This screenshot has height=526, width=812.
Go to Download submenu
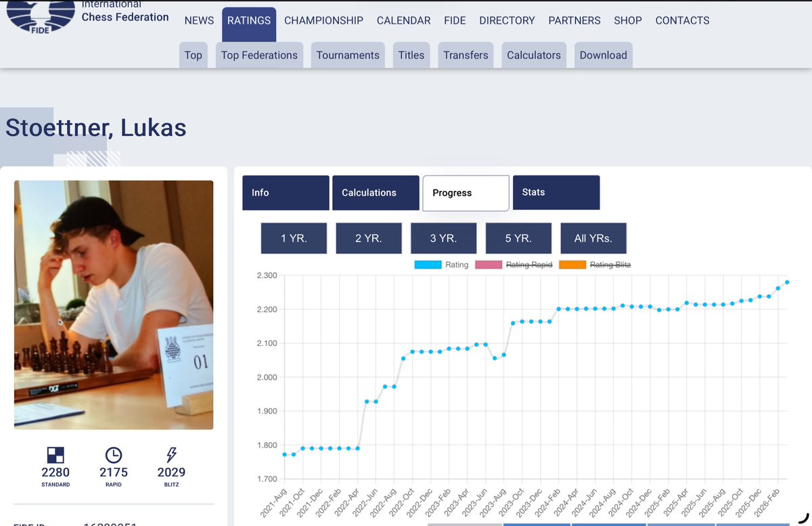click(x=604, y=55)
